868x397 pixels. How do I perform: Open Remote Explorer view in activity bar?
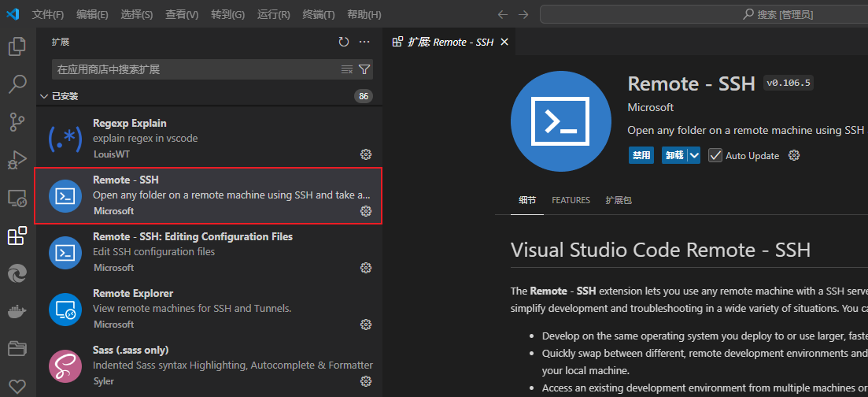(x=17, y=198)
